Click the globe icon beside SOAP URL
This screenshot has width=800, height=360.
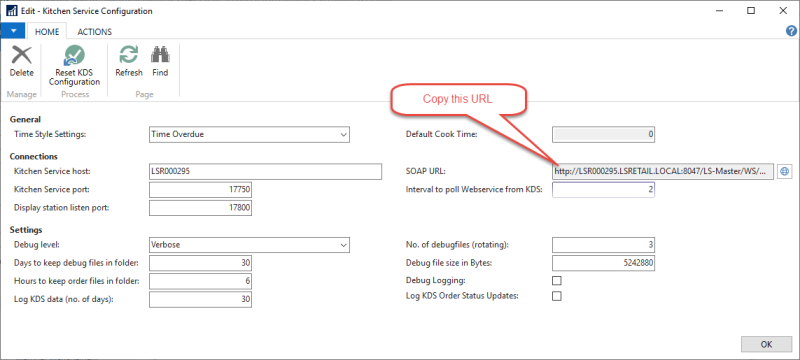click(785, 172)
